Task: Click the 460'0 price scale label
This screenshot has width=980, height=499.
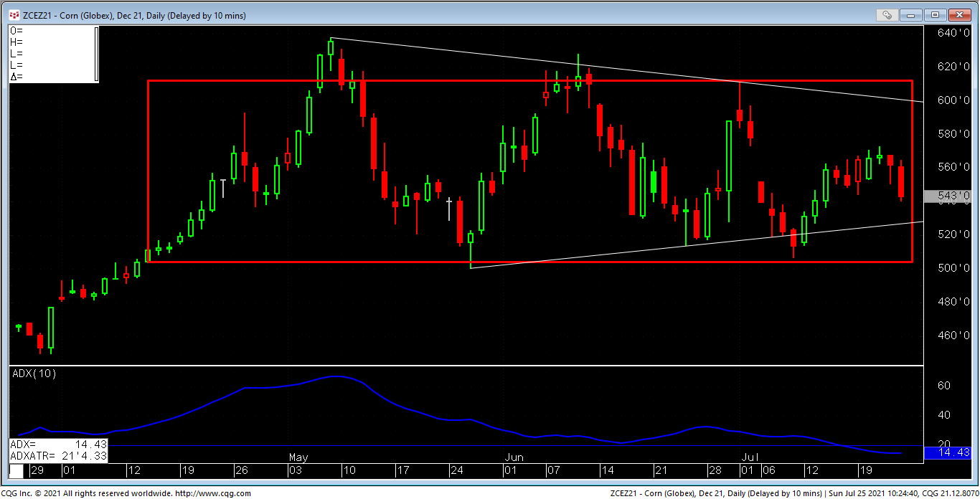Action: pos(954,336)
